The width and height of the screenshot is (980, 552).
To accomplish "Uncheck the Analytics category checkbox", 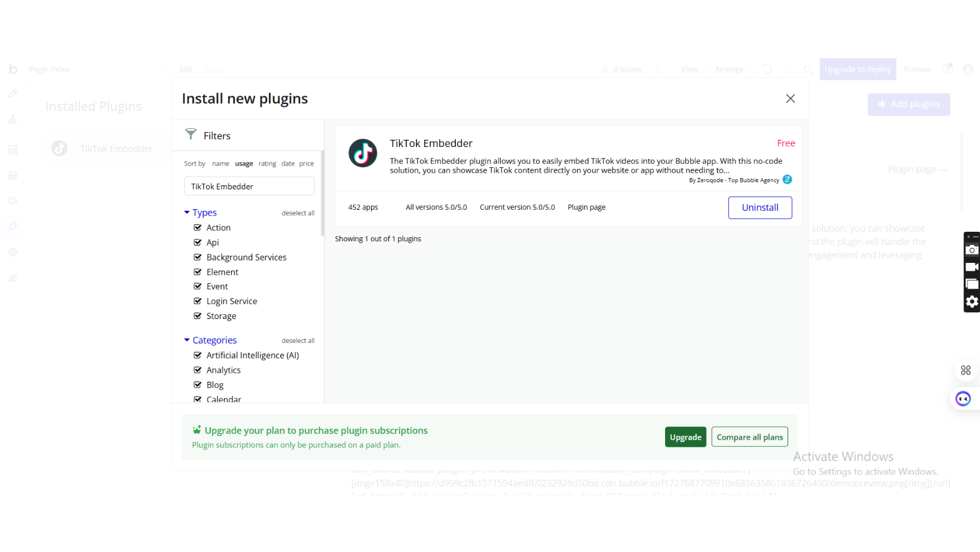I will 198,370.
